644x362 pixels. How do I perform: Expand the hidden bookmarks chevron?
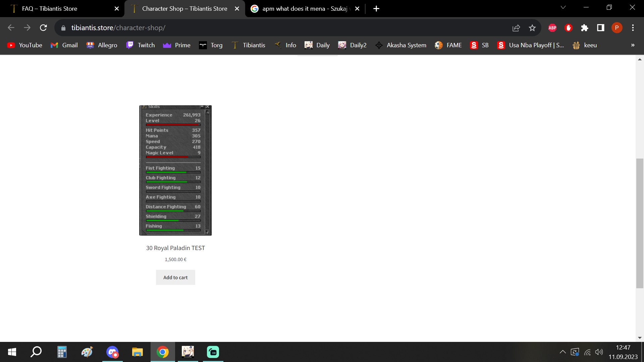[633, 45]
